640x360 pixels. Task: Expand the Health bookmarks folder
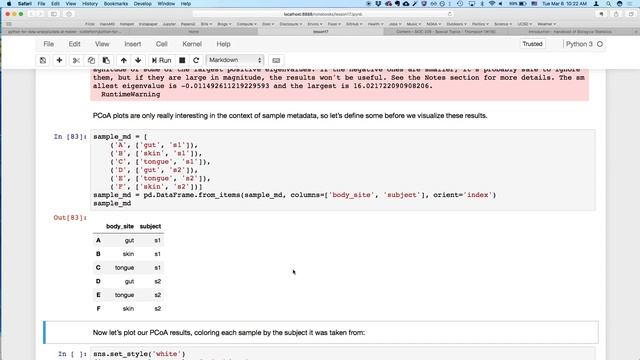[x=376, y=24]
